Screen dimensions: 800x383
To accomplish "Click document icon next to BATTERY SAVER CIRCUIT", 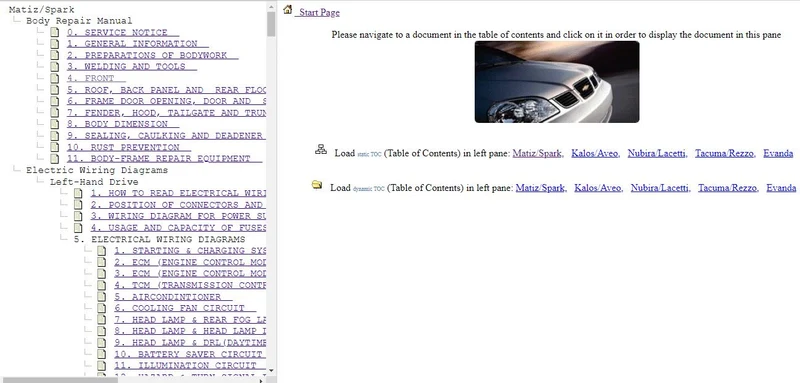I will (102, 354).
